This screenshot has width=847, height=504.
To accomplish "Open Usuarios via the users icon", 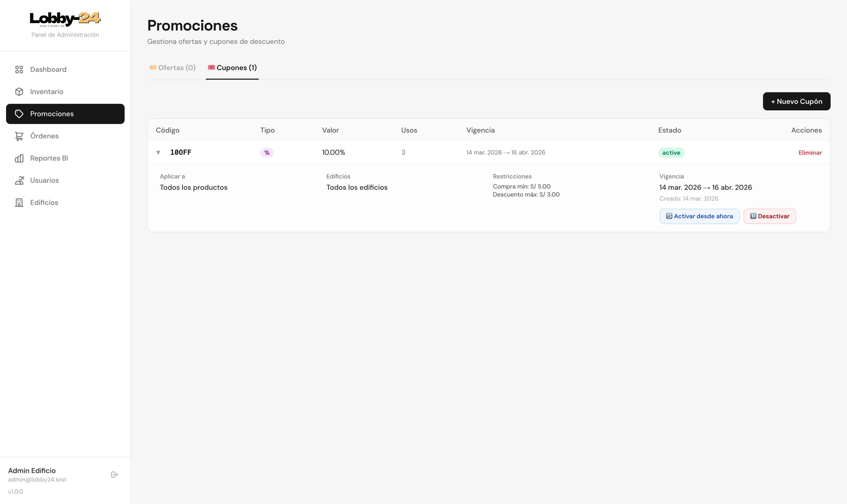I will tap(19, 180).
